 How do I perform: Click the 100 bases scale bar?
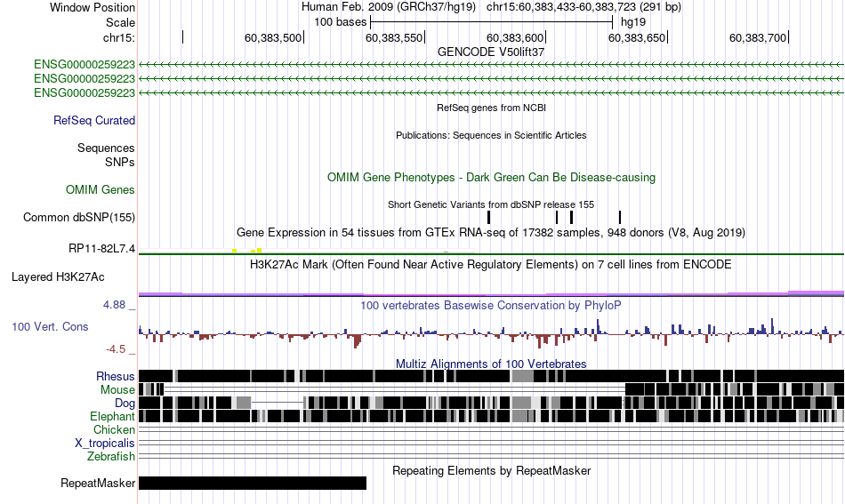click(492, 22)
